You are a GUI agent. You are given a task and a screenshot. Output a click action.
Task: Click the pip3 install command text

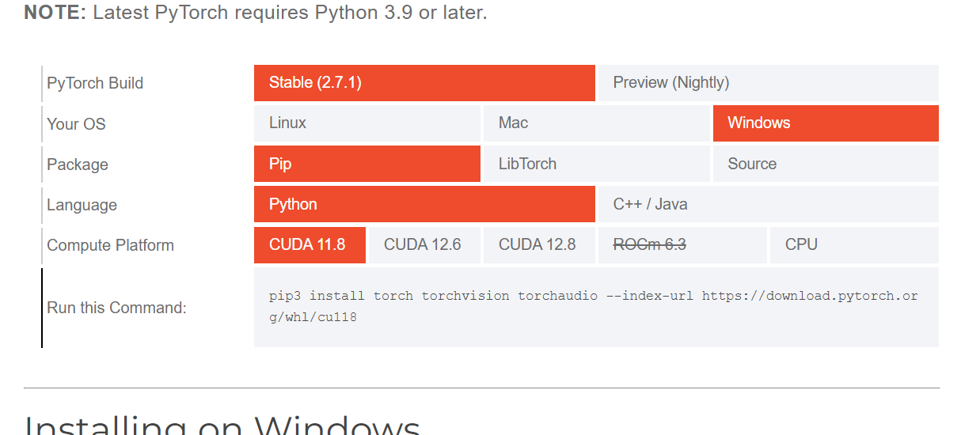(594, 307)
